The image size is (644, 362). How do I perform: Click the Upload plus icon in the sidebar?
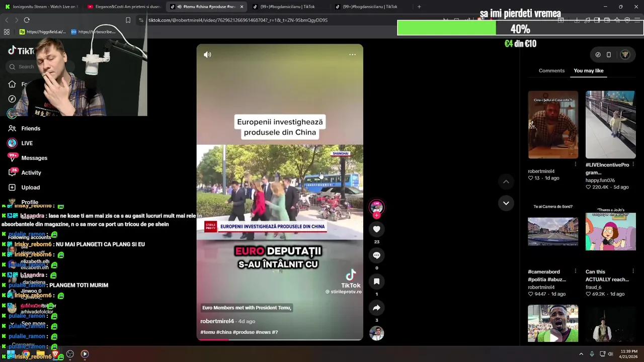tap(12, 188)
